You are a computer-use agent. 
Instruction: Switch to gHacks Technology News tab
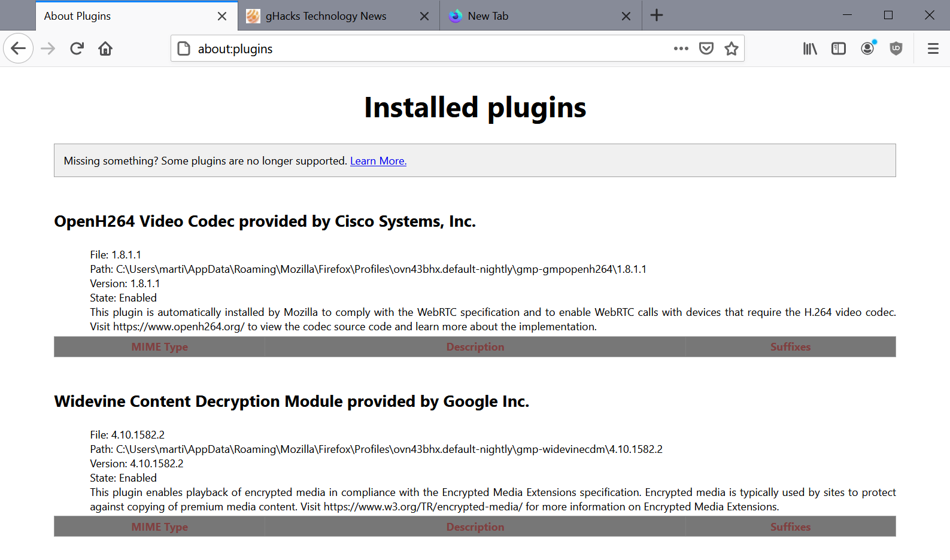click(339, 16)
